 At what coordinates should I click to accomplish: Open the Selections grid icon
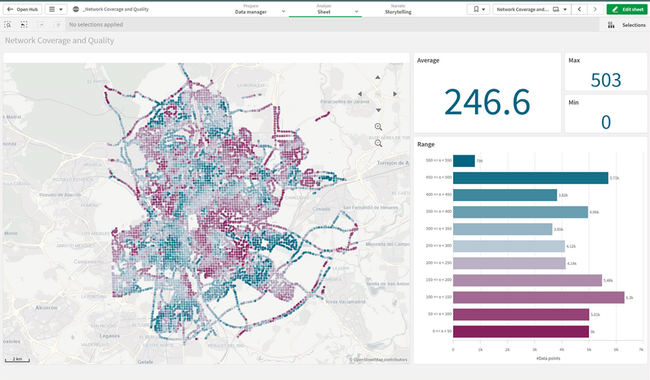[x=611, y=25]
